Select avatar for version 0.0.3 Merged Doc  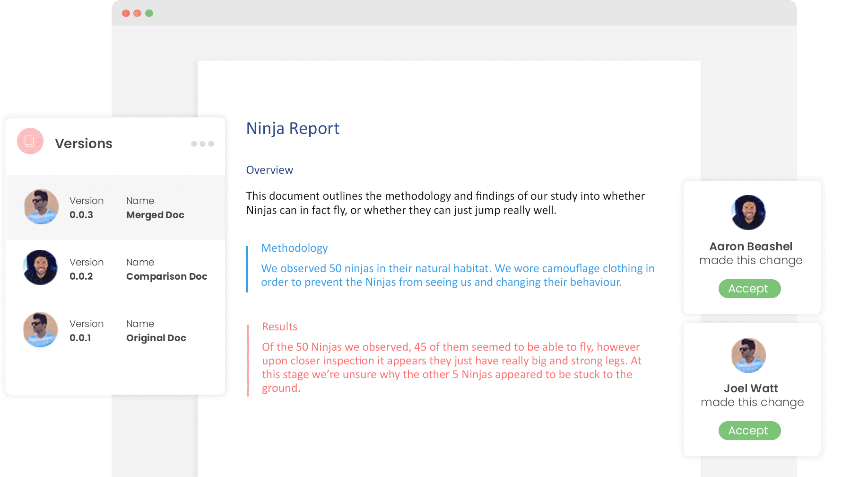pyautogui.click(x=41, y=207)
